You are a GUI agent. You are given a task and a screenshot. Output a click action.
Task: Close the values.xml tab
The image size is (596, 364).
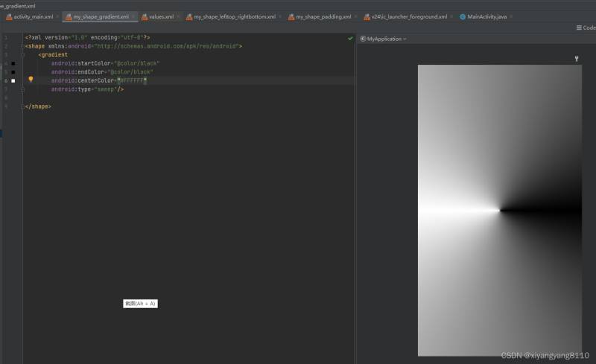(178, 16)
